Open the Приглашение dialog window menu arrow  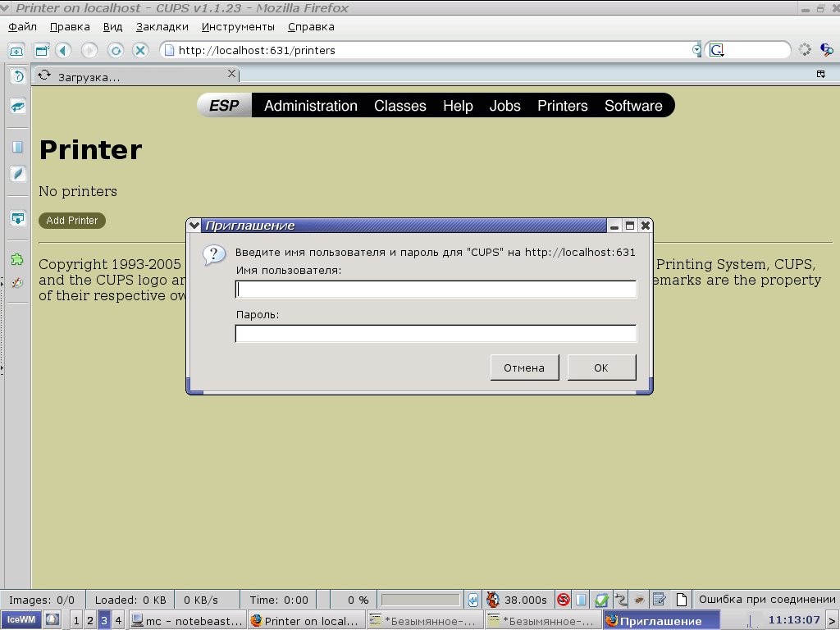[x=194, y=226]
